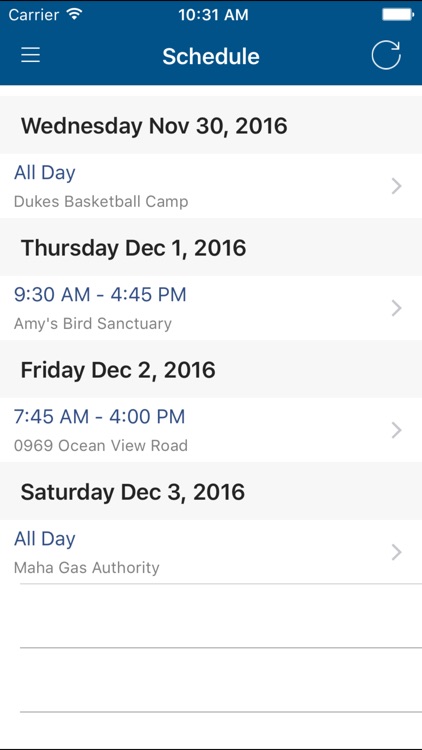422x750 pixels.
Task: Open chevron for Amy's Bird Sanctuary
Action: (x=396, y=309)
